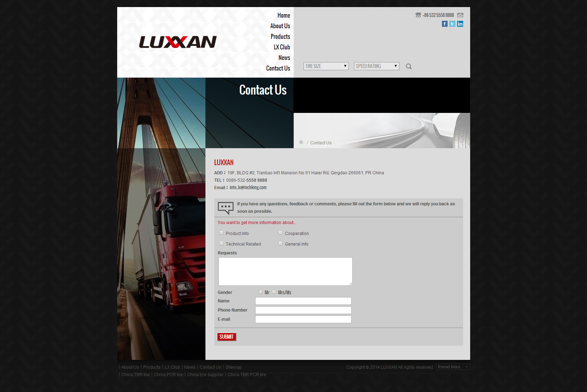Open the SPEED RATING dropdown
This screenshot has width=587, height=392.
[x=377, y=66]
